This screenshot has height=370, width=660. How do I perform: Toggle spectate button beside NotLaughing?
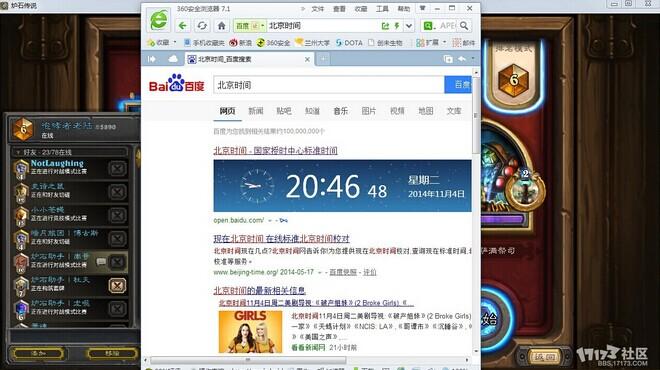pyautogui.click(x=117, y=168)
